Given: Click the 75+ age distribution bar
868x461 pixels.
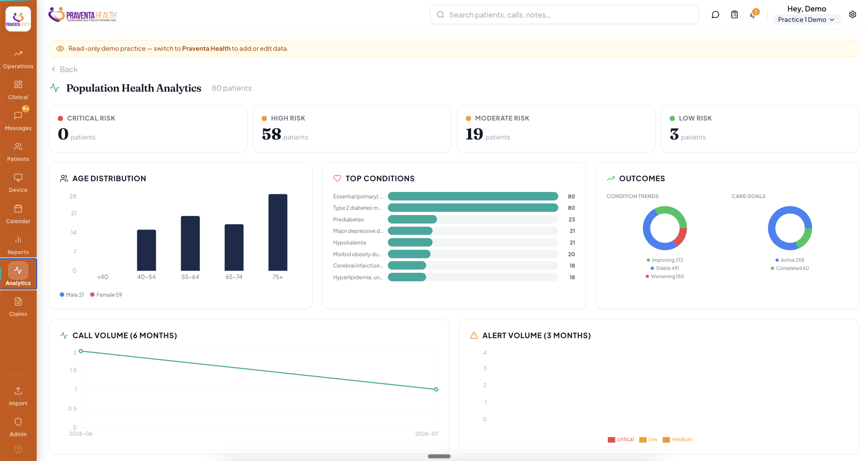Looking at the screenshot, I should (278, 232).
